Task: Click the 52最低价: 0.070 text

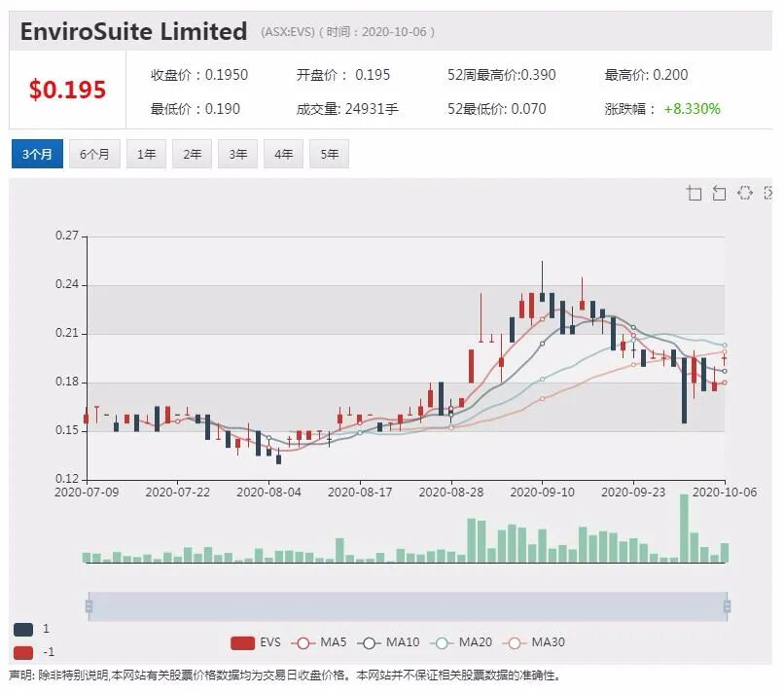Action: (x=496, y=109)
